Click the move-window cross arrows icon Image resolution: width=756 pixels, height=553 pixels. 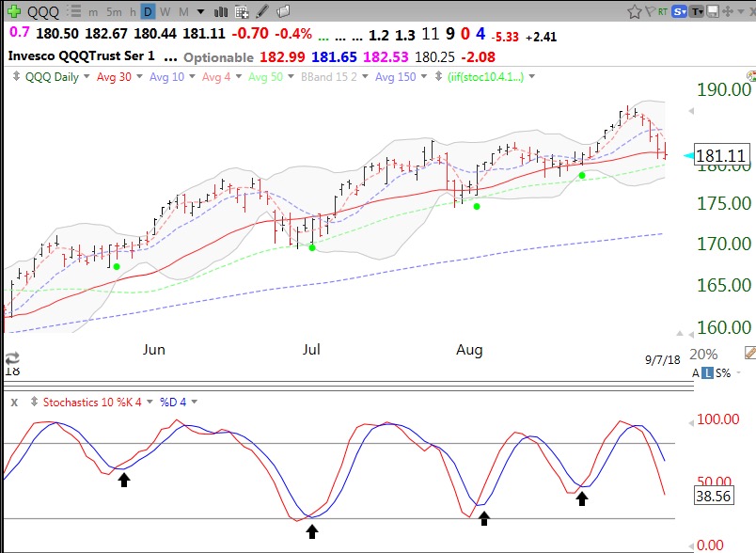click(x=728, y=11)
